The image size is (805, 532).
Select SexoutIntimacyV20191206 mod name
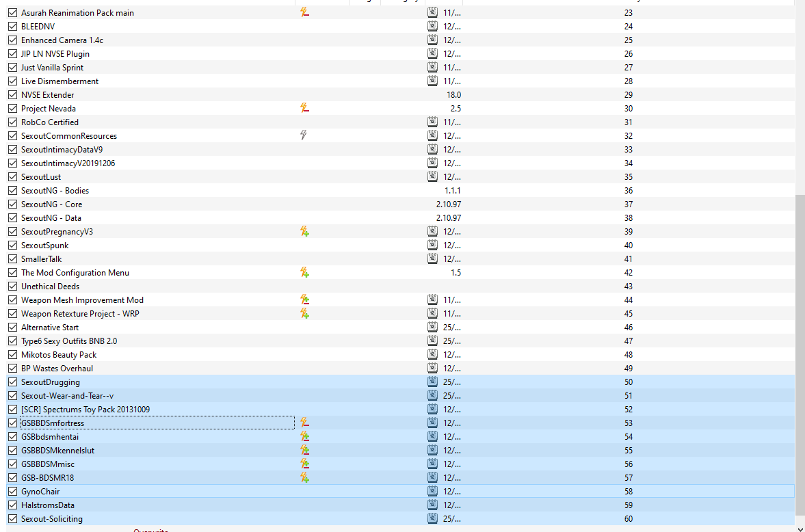tap(68, 163)
